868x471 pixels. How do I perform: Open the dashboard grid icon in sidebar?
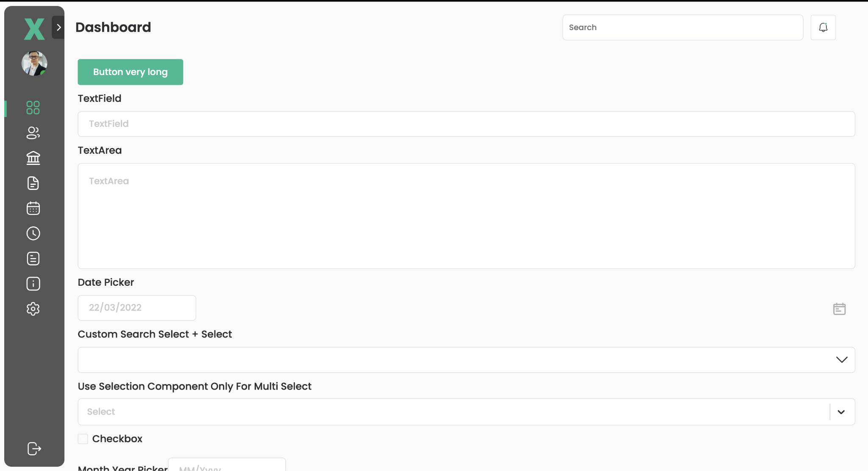click(x=33, y=108)
